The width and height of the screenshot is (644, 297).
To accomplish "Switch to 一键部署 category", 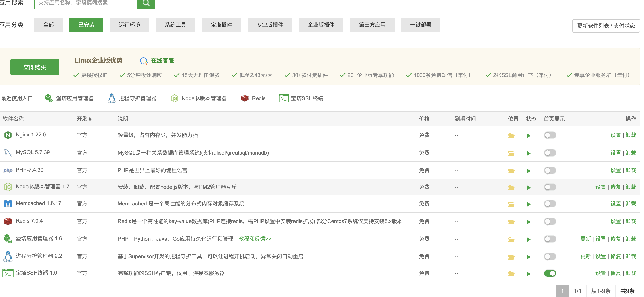I will click(x=421, y=25).
